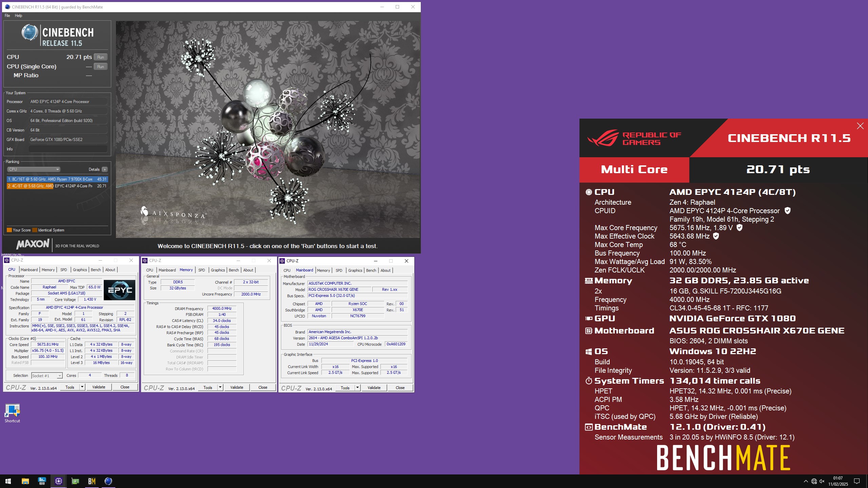Click Tools button in first CPU-Z window
This screenshot has height=488, width=868.
[70, 387]
